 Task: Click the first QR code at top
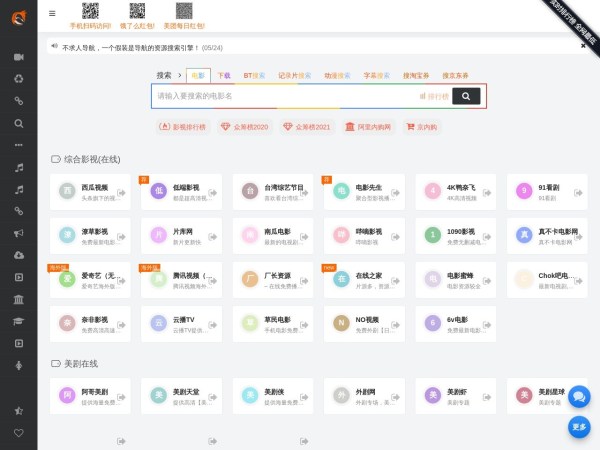click(x=90, y=11)
